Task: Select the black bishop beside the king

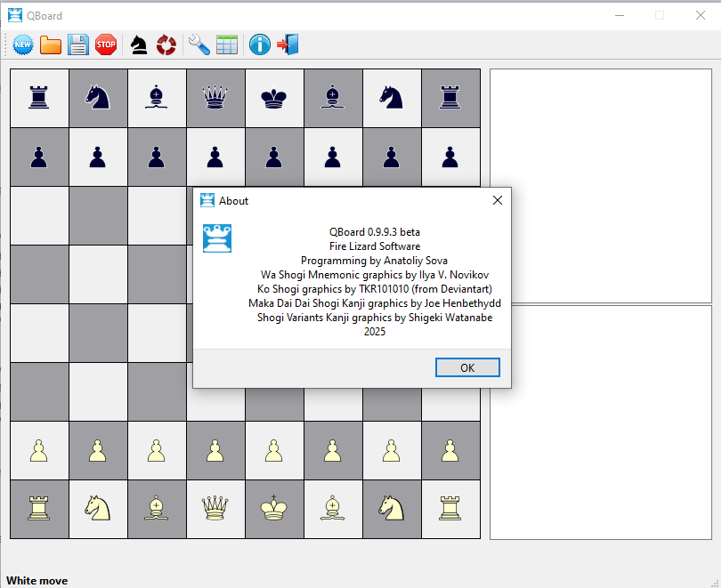Action: [x=332, y=98]
